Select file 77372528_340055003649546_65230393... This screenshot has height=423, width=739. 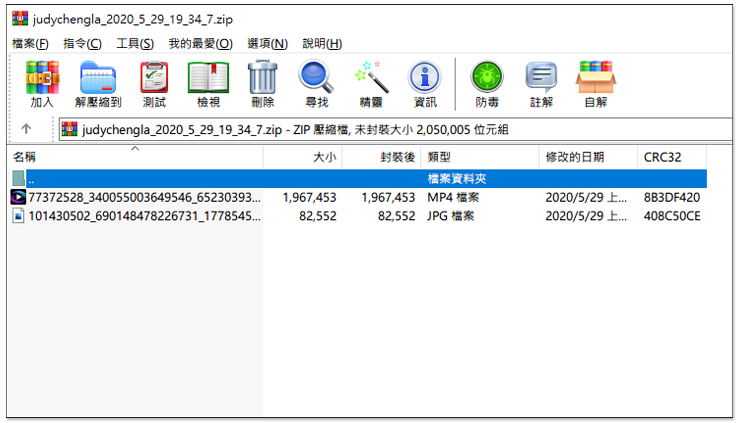tap(144, 197)
